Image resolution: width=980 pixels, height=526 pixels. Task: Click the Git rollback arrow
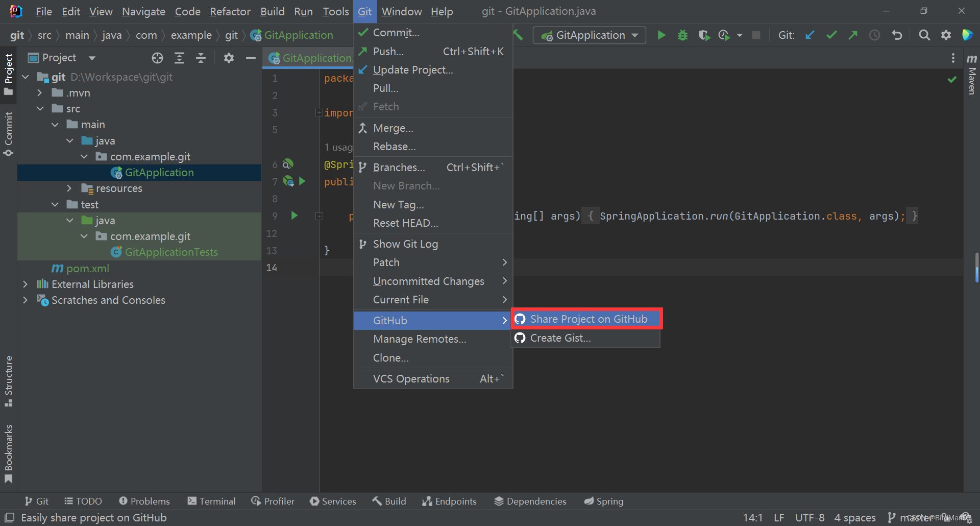(x=897, y=35)
